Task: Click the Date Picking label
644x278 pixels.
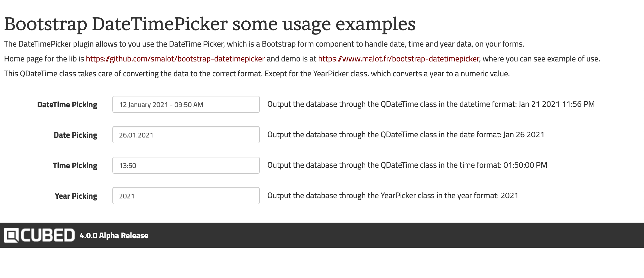Action: click(x=75, y=135)
